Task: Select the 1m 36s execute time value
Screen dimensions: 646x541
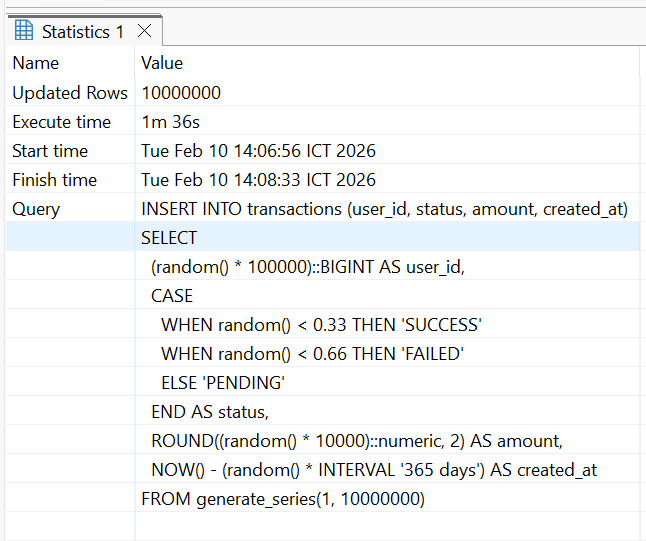Action: [170, 122]
